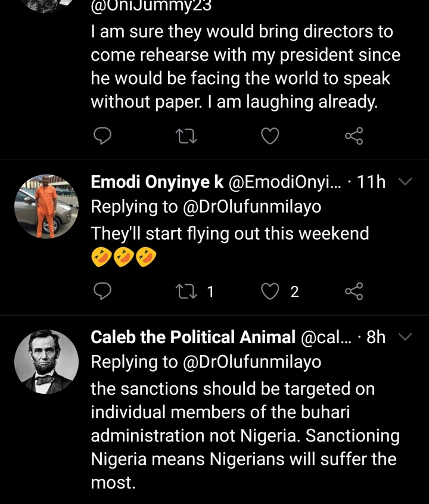Open Caleb the Political Animal tweet options
The width and height of the screenshot is (429, 504).
[405, 337]
